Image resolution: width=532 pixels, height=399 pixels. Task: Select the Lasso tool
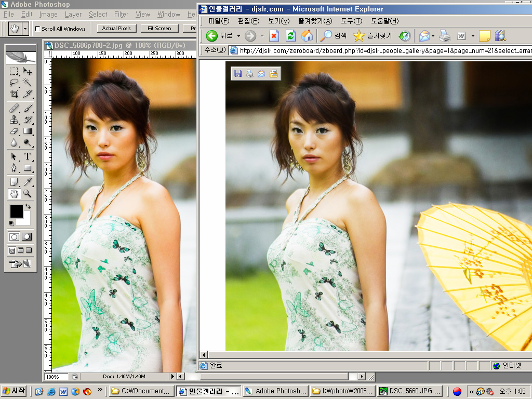click(14, 83)
